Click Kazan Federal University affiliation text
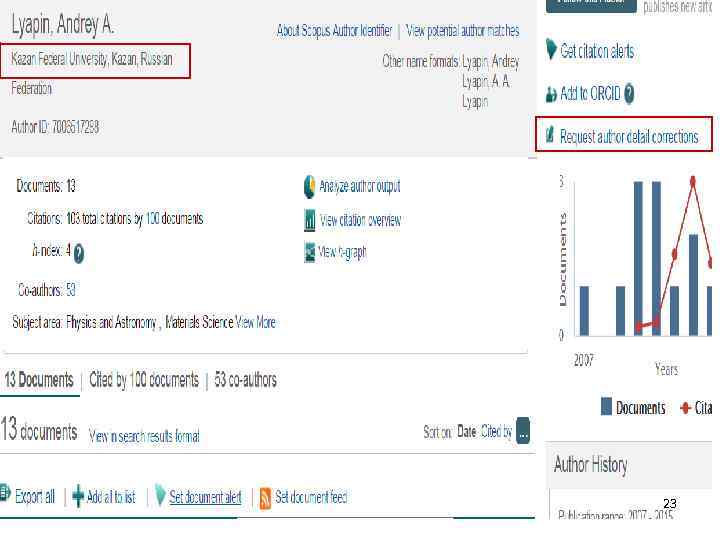This screenshot has height=540, width=720. pyautogui.click(x=92, y=59)
